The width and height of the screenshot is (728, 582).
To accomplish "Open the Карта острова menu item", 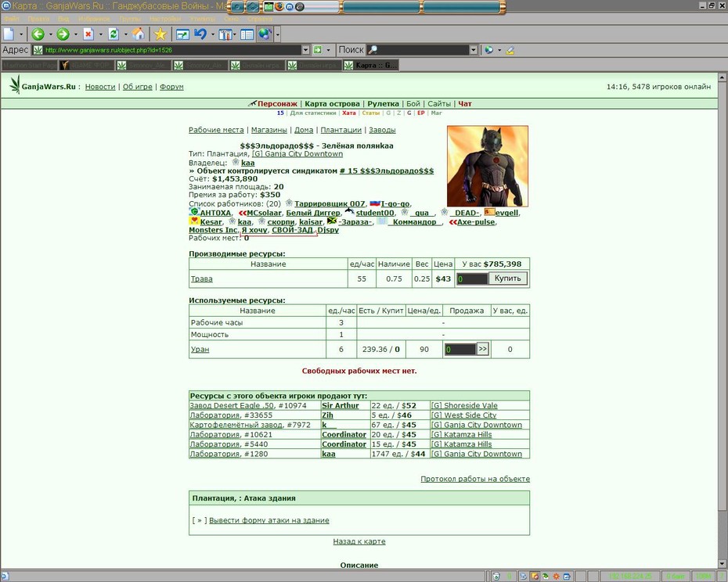I will [x=332, y=103].
